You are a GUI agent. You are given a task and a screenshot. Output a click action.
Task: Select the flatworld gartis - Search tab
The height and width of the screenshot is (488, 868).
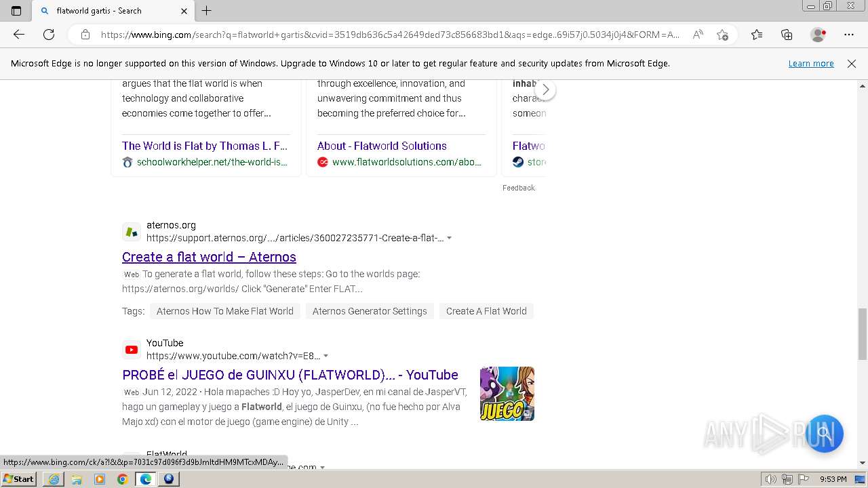(113, 11)
